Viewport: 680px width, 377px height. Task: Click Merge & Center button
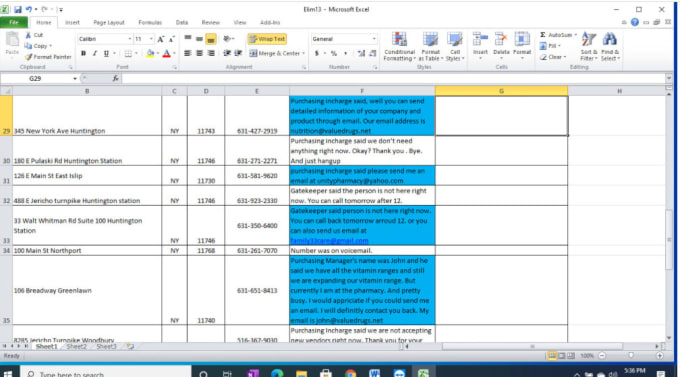(x=278, y=53)
